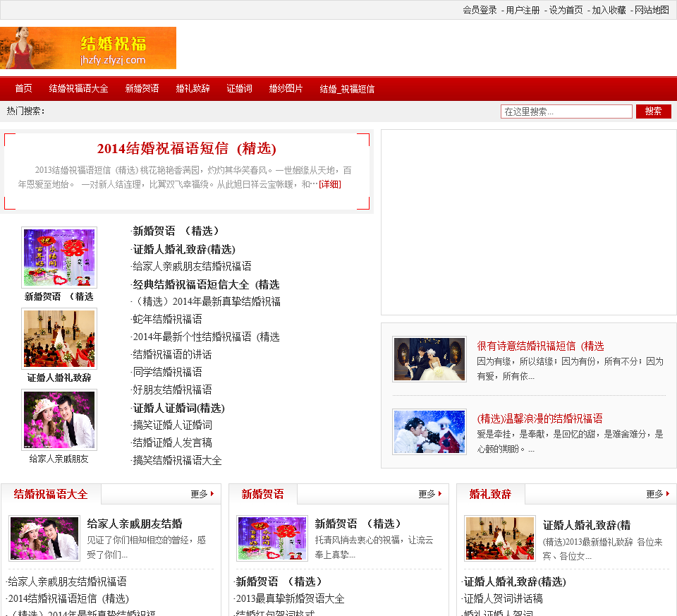Open 证婚词 navigation item

click(x=239, y=89)
